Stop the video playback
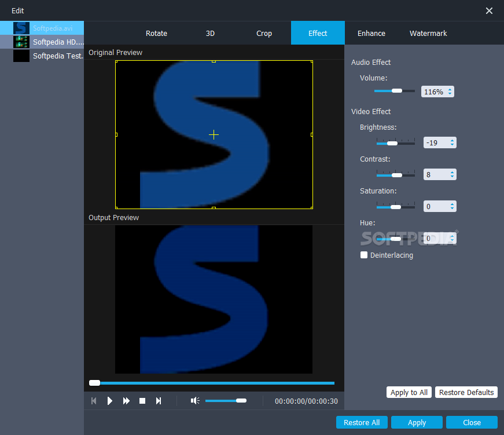 [142, 401]
